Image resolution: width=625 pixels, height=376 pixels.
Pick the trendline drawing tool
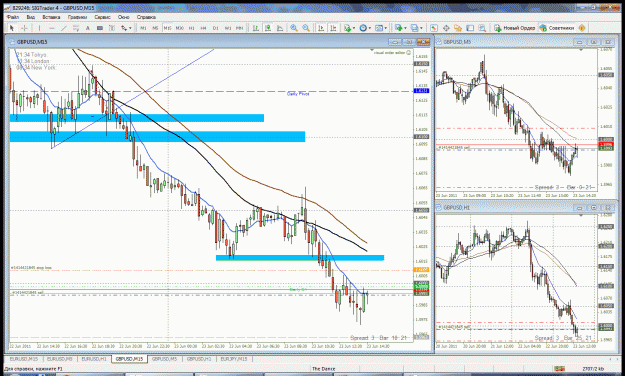tap(64, 28)
